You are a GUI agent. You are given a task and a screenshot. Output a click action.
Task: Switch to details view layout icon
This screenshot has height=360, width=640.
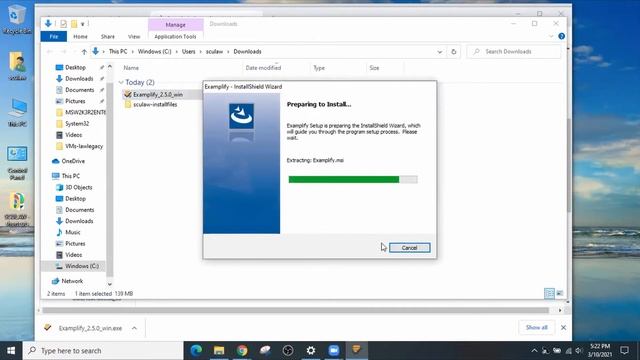pos(549,293)
